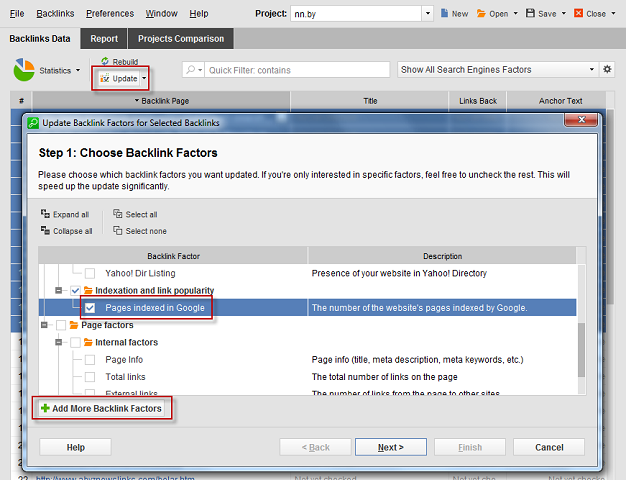Click the Indexation and link popularity folder icon
The image size is (626, 480).
88,290
